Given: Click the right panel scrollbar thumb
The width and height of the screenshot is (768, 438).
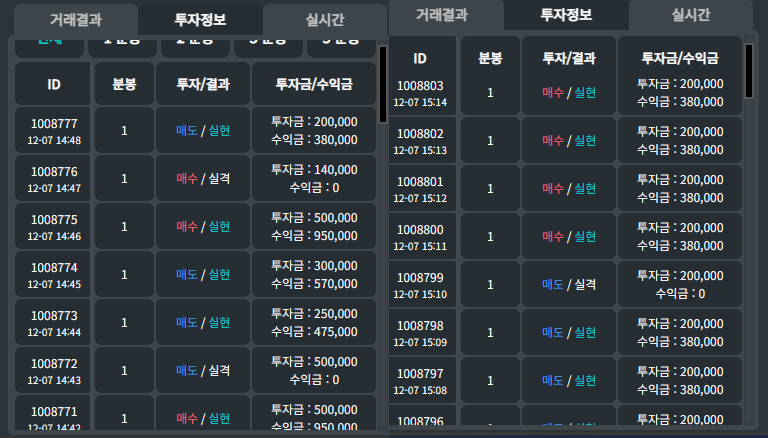Looking at the screenshot, I should [749, 70].
